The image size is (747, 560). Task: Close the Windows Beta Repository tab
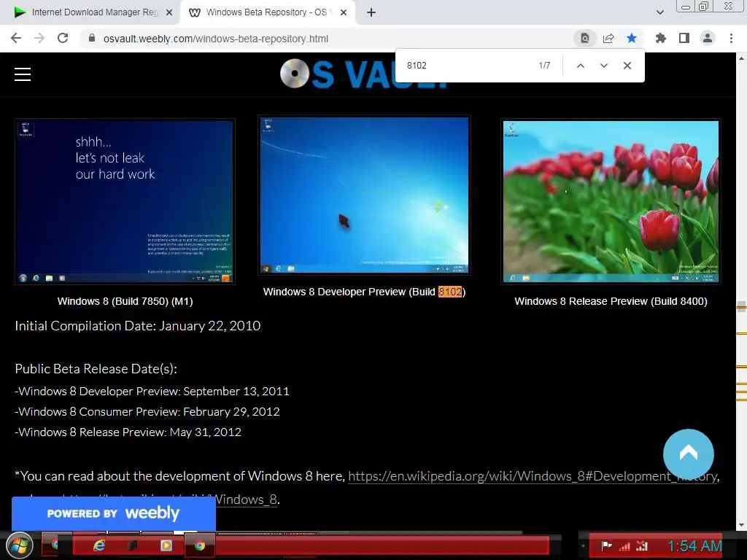tap(344, 13)
